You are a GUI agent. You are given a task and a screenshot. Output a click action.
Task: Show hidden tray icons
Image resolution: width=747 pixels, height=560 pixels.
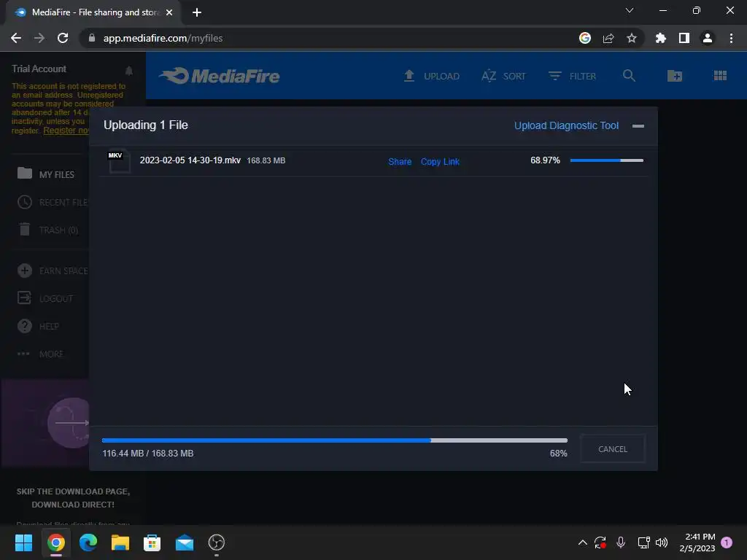click(582, 542)
